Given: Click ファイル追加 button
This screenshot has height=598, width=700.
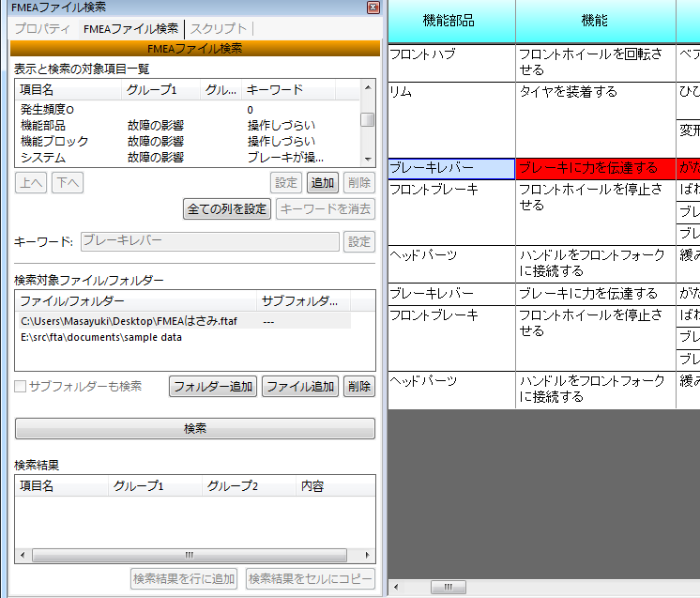Looking at the screenshot, I should [300, 387].
